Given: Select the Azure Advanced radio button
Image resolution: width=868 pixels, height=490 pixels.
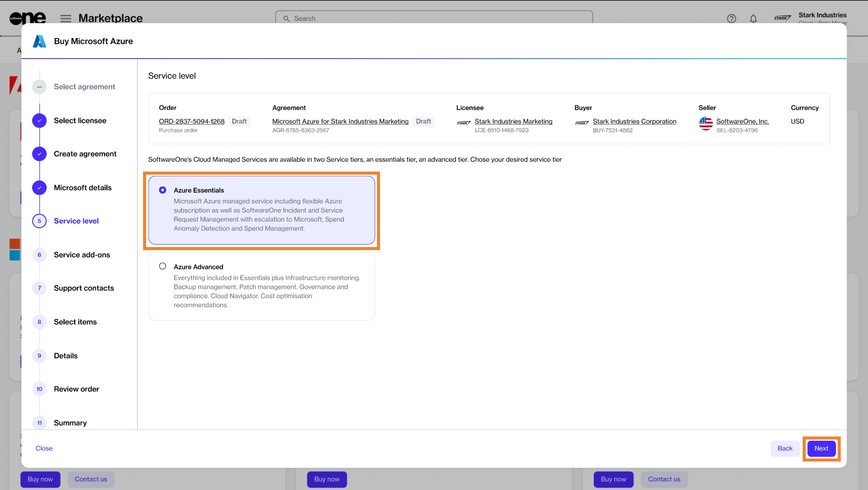Looking at the screenshot, I should tap(163, 267).
